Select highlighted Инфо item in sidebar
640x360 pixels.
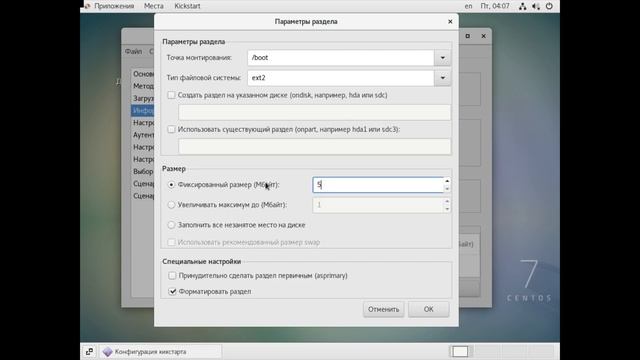[x=143, y=111]
